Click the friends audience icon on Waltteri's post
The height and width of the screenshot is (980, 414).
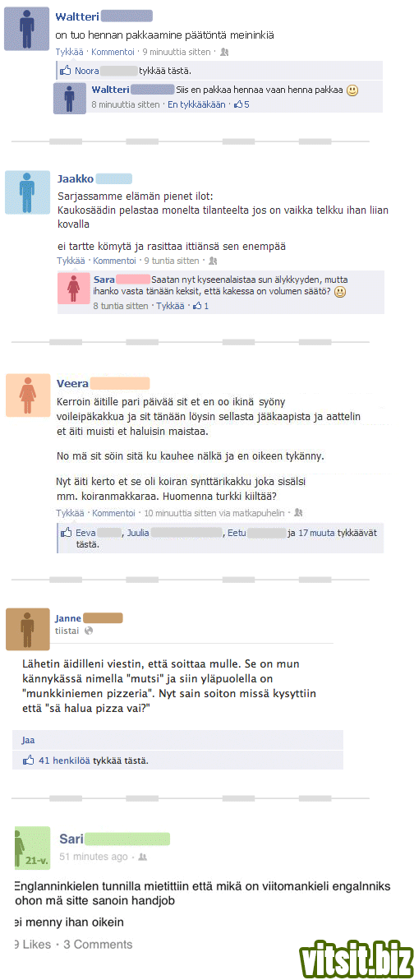point(224,53)
